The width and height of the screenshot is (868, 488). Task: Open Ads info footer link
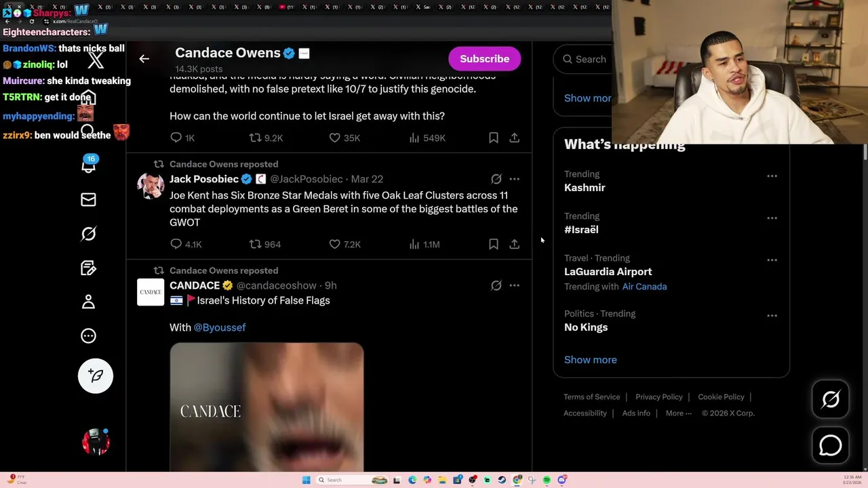[636, 413]
